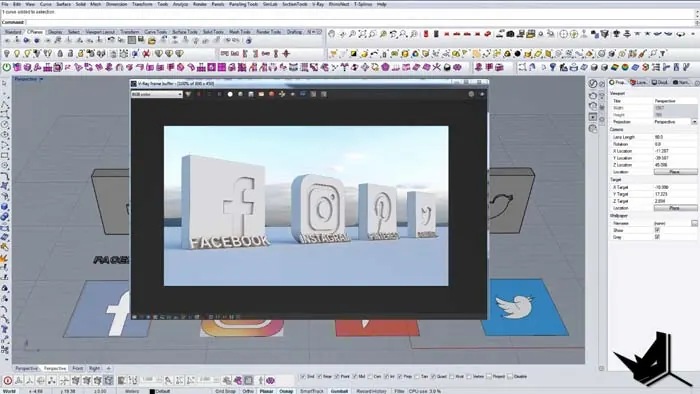This screenshot has width=700, height=394.
Task: Click the rainbow color wheel icon in right toolbar
Action: 625,67
